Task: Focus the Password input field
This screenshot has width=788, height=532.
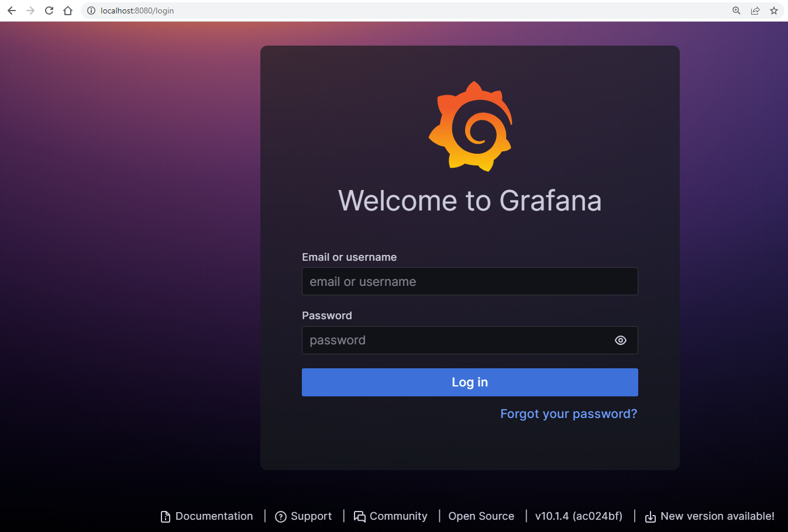Action: pyautogui.click(x=456, y=340)
